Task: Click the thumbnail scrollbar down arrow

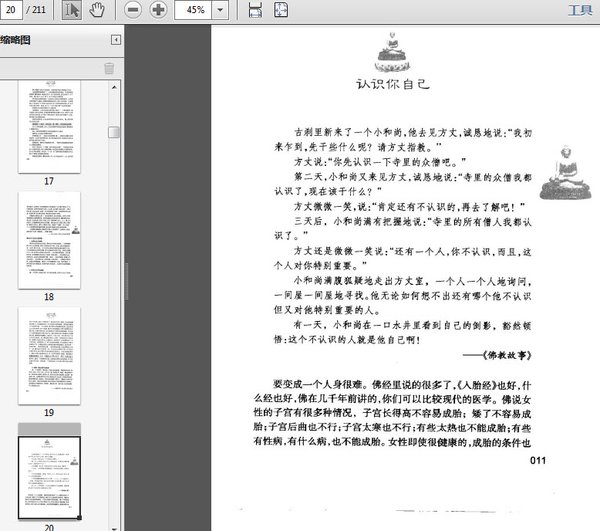Action: pyautogui.click(x=114, y=528)
